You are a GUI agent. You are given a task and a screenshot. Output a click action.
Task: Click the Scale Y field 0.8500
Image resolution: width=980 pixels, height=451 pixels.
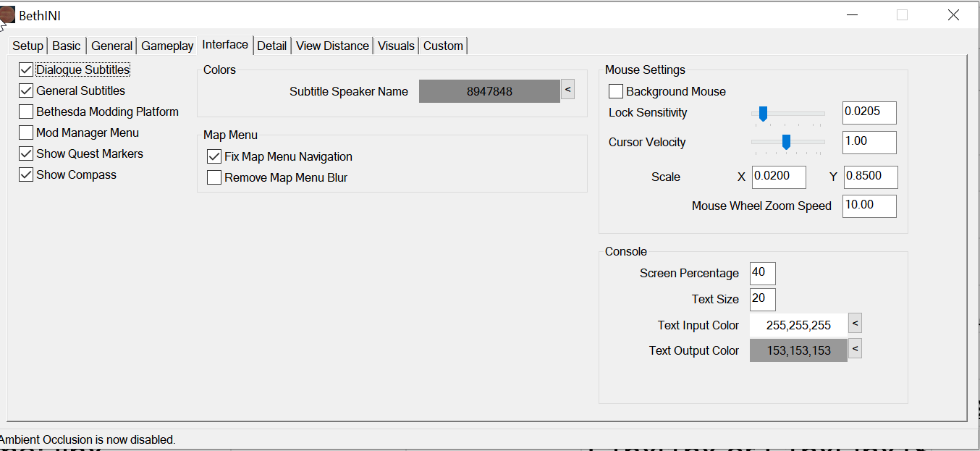click(871, 177)
